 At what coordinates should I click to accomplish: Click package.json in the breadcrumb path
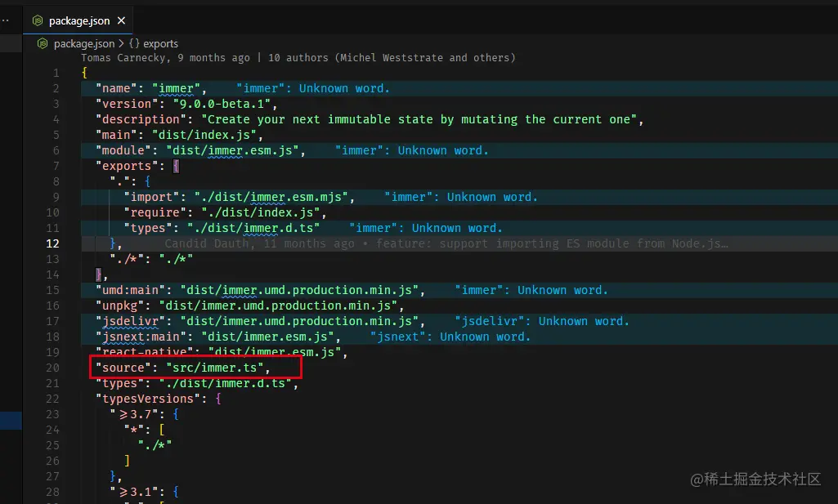click(x=84, y=44)
